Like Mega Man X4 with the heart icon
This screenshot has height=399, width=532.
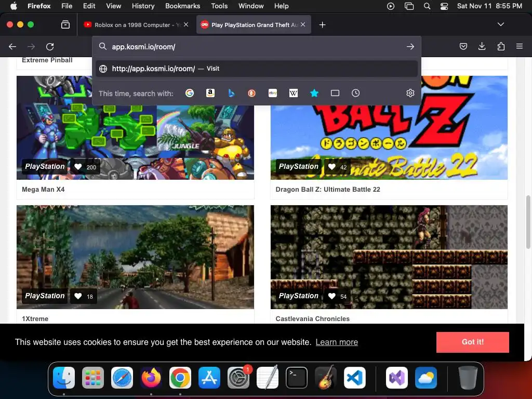[78, 167]
